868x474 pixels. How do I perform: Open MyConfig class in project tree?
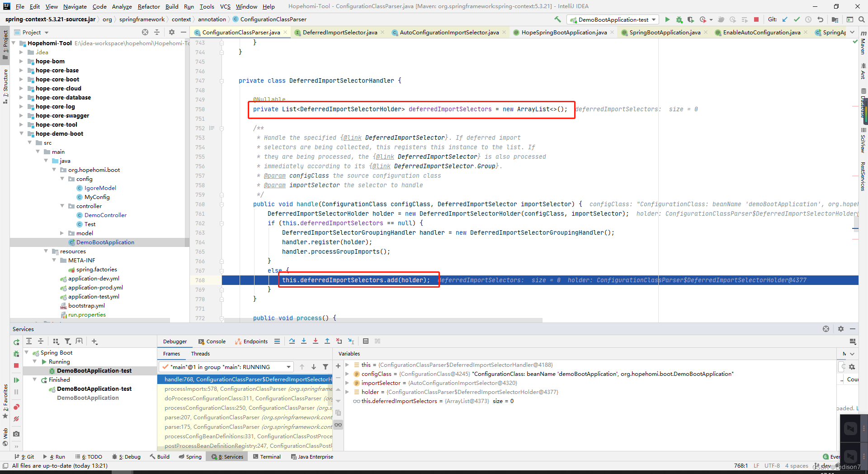pos(97,197)
